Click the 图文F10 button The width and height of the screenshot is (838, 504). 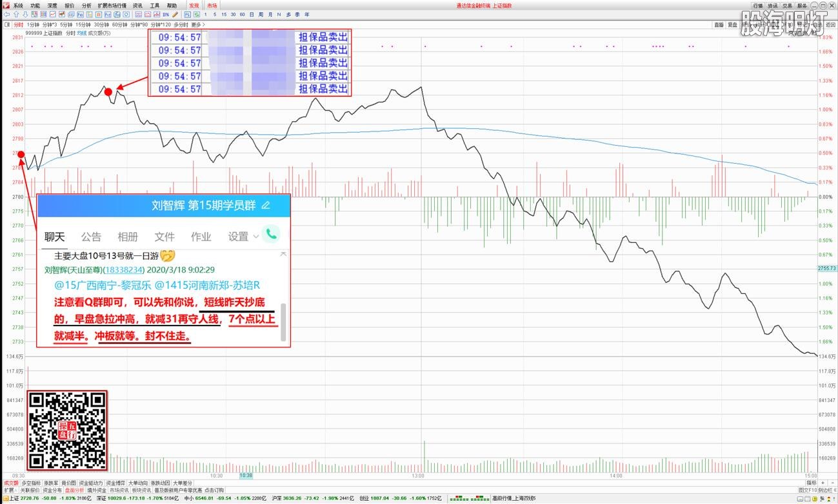pyautogui.click(x=808, y=490)
